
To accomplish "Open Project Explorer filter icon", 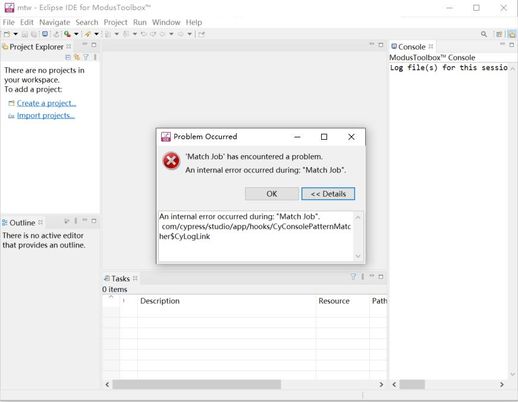I will pos(86,57).
